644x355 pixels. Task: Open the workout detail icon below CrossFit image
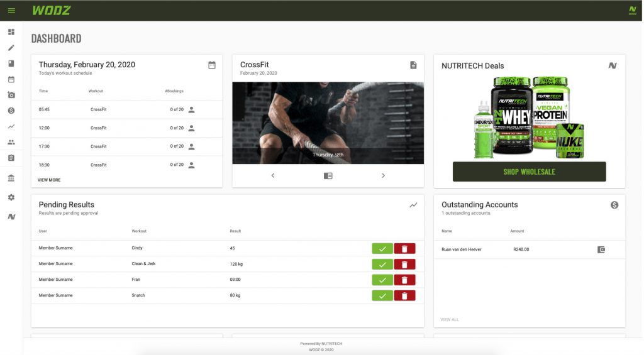328,176
